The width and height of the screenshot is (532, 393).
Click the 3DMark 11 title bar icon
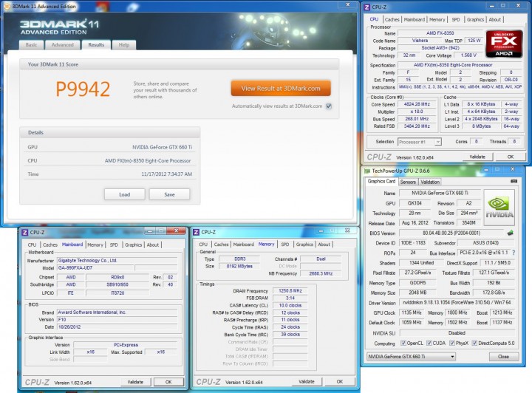(8, 7)
